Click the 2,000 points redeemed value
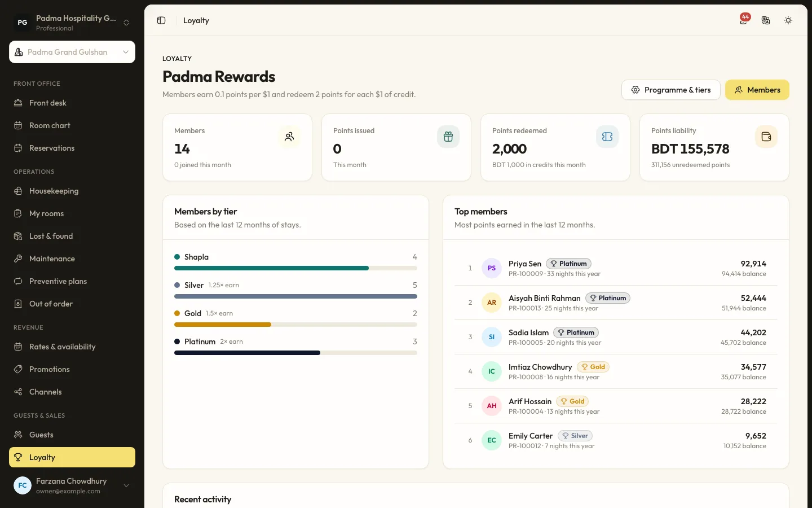The height and width of the screenshot is (508, 812). [x=509, y=149]
